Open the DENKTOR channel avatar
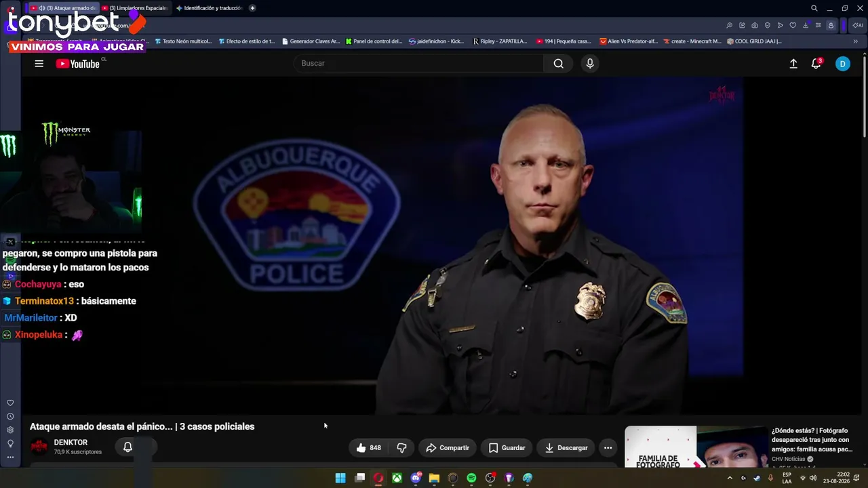 pyautogui.click(x=39, y=447)
